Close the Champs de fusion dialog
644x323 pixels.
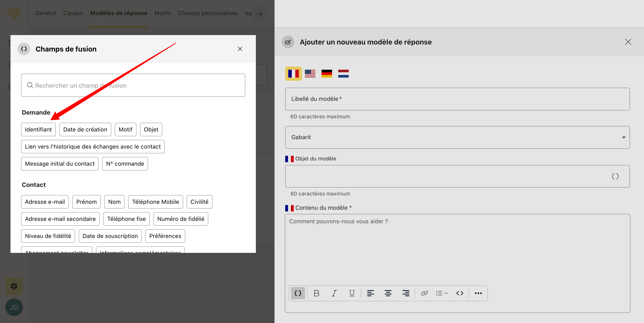[240, 49]
